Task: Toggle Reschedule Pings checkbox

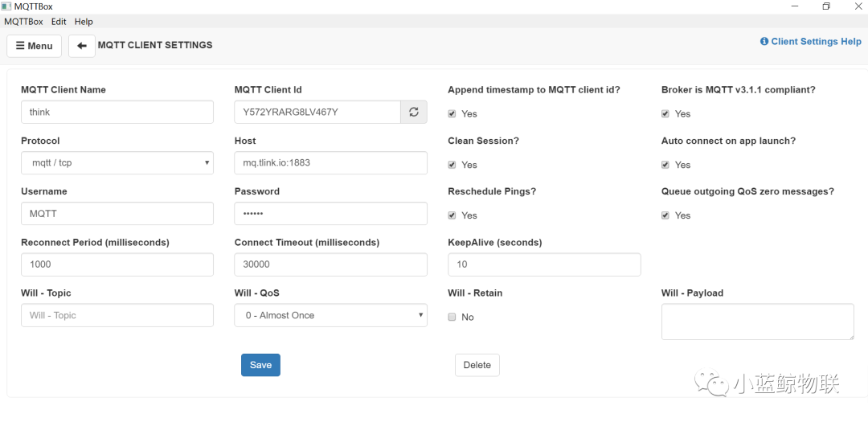Action: pyautogui.click(x=452, y=215)
